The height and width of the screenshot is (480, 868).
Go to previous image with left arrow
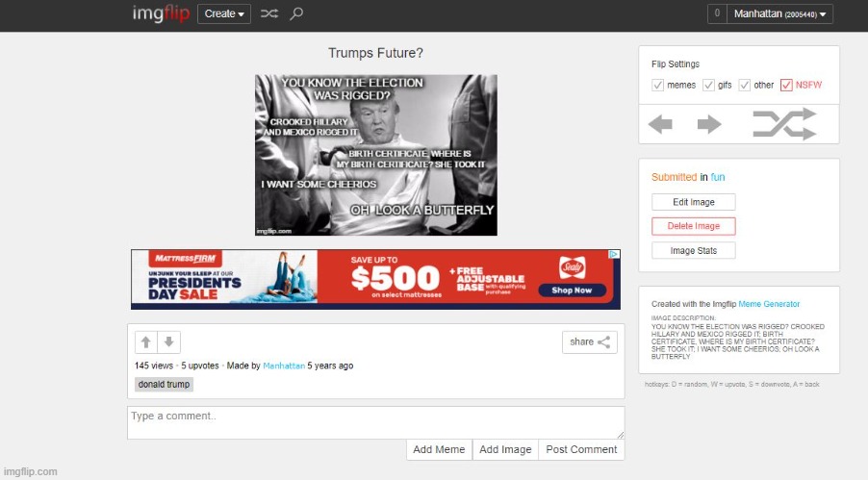[x=660, y=124]
